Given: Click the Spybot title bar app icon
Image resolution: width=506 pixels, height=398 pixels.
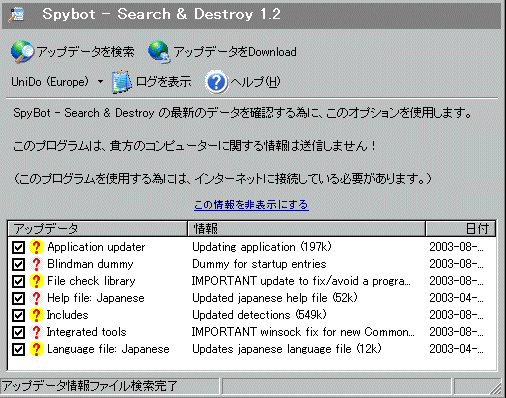Looking at the screenshot, I should tap(17, 14).
